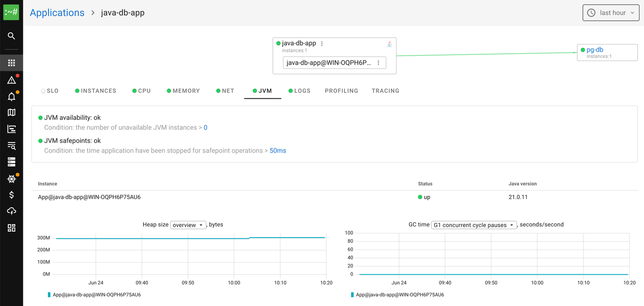Click the JVM safepoints: ok status line

coord(72,141)
